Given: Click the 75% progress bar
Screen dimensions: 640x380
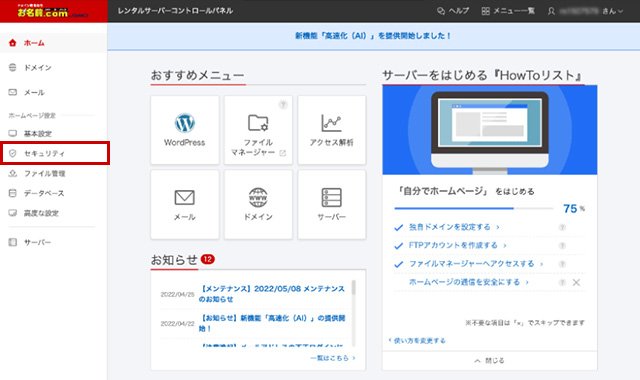Looking at the screenshot, I should point(473,209).
